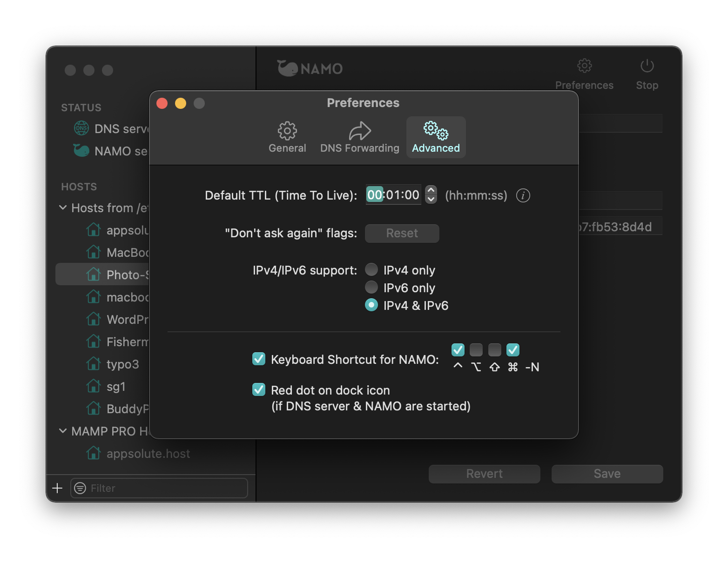Viewport: 728px width, 563px height.
Task: Click the sg1 host house icon
Action: click(x=94, y=386)
